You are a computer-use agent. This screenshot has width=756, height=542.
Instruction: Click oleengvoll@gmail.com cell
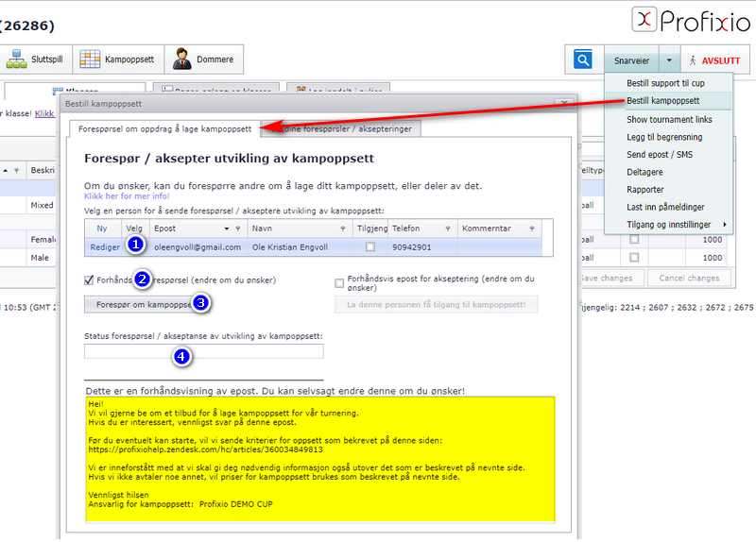[x=198, y=247]
